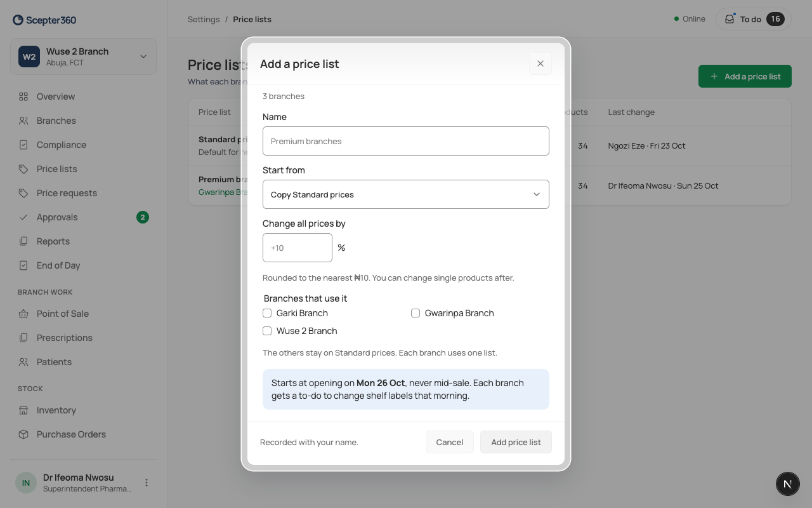Tick the Wuse 2 Branch checkbox
Image resolution: width=812 pixels, height=508 pixels.
click(267, 331)
